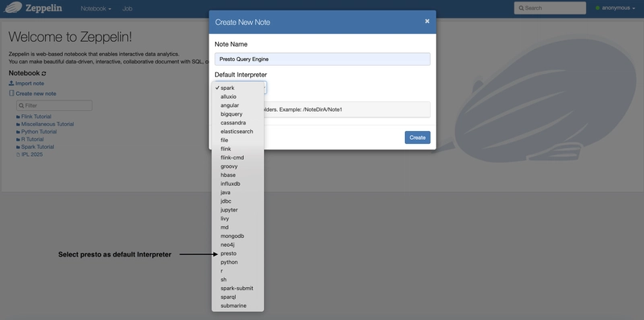
Task: Select java interpreter option
Action: (237, 192)
